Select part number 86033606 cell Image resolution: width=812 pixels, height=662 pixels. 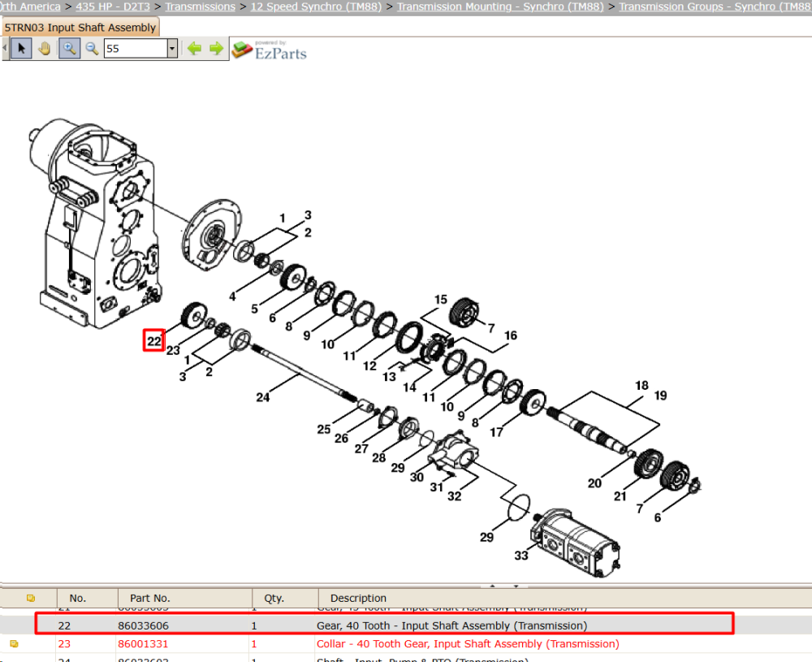pyautogui.click(x=143, y=625)
